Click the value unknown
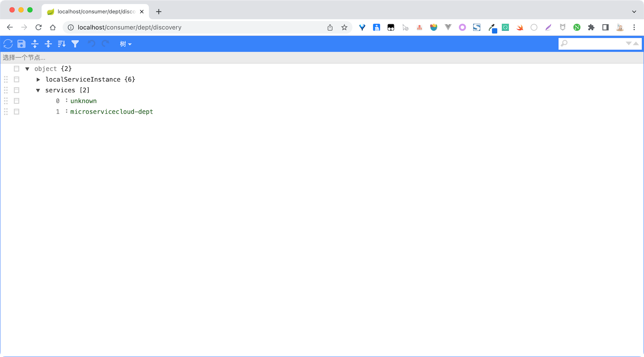The height and width of the screenshot is (357, 644). click(x=84, y=101)
